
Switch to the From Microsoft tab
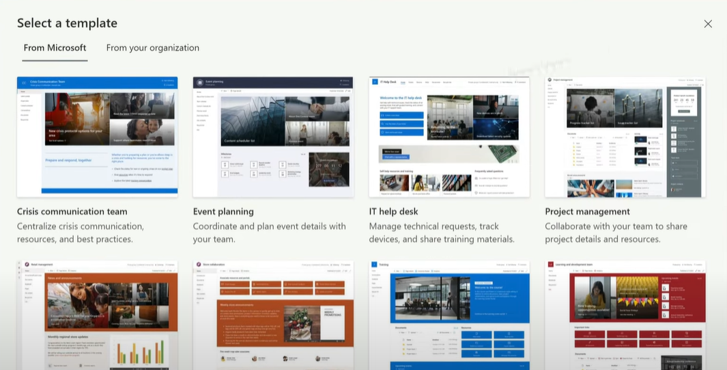click(x=55, y=48)
